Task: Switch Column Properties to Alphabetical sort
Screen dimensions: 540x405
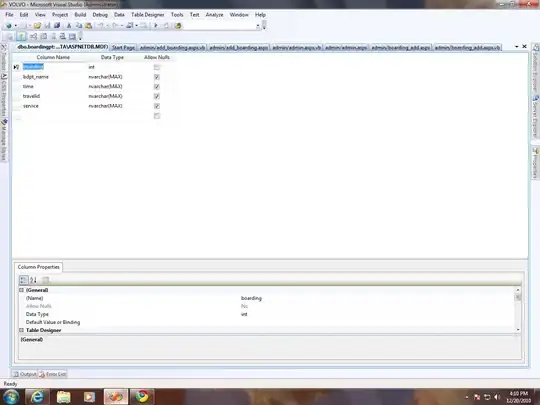Action: (33, 280)
